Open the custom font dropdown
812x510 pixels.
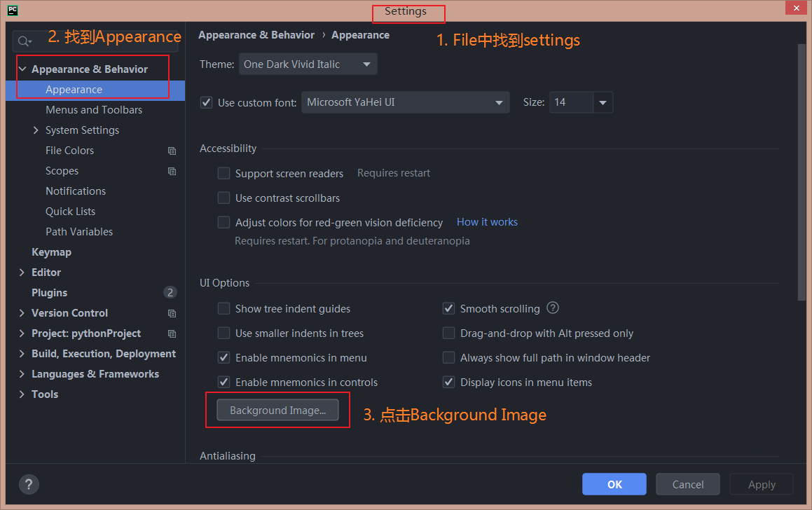406,102
